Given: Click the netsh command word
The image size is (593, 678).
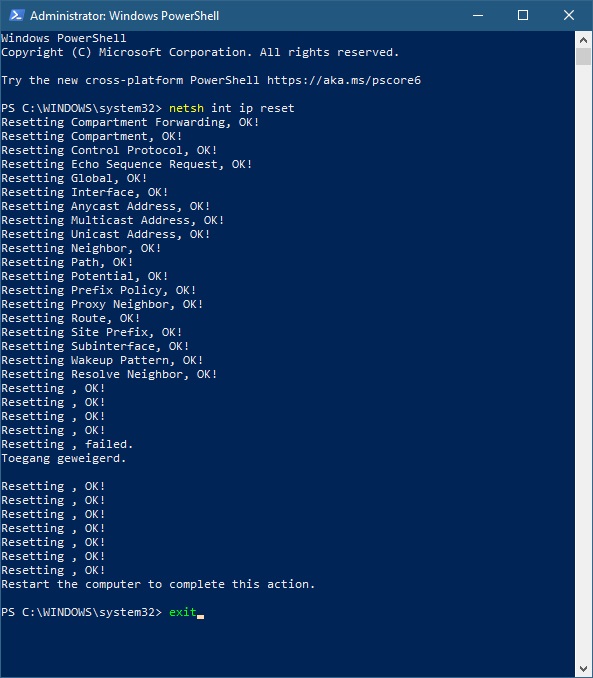Looking at the screenshot, I should pyautogui.click(x=186, y=108).
